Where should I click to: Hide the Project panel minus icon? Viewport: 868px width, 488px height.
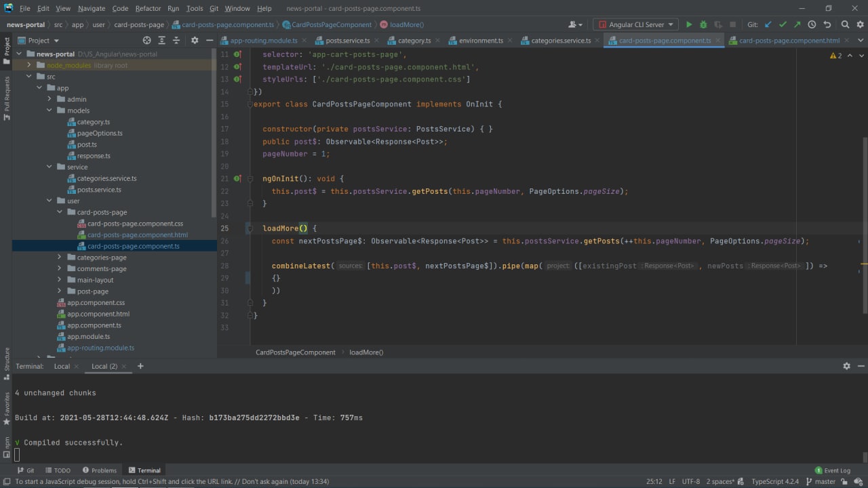click(209, 40)
